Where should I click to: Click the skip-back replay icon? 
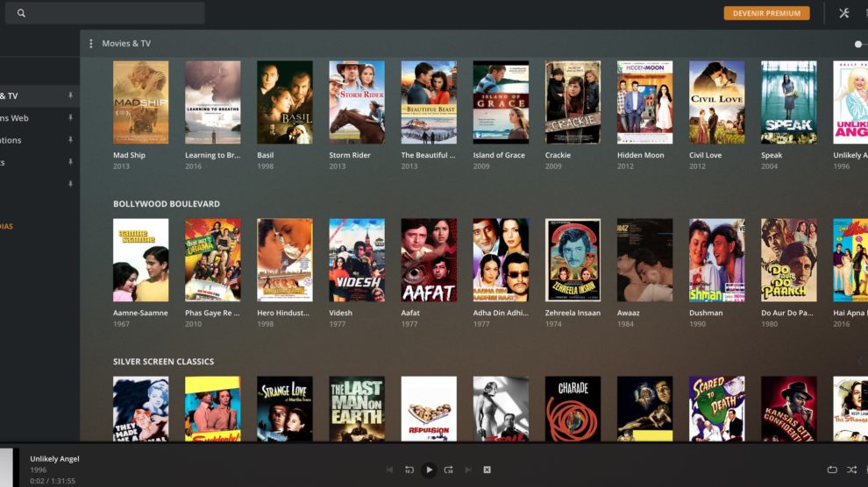[409, 469]
